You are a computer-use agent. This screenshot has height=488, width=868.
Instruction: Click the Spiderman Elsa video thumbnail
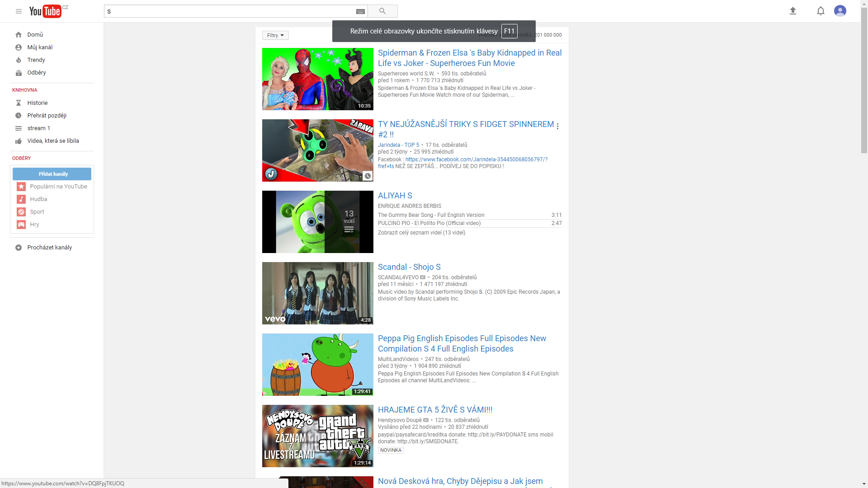pyautogui.click(x=318, y=79)
